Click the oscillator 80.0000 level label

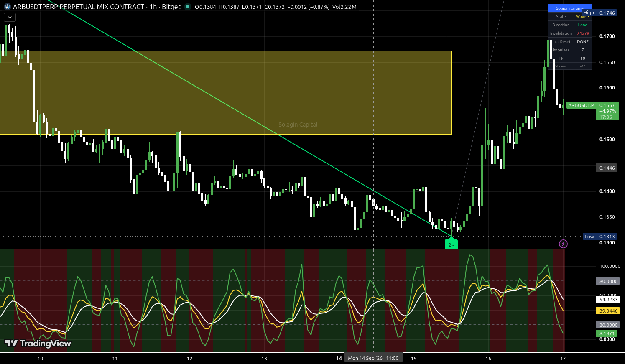point(608,281)
